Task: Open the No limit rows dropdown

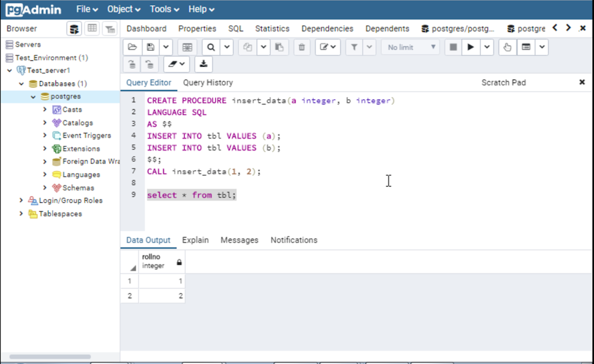Action: 411,47
